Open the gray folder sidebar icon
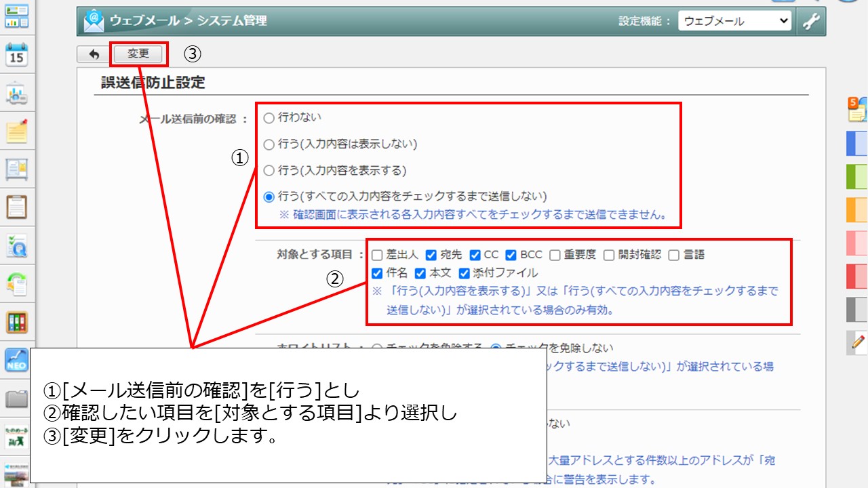This screenshot has height=488, width=868. pos(17,399)
